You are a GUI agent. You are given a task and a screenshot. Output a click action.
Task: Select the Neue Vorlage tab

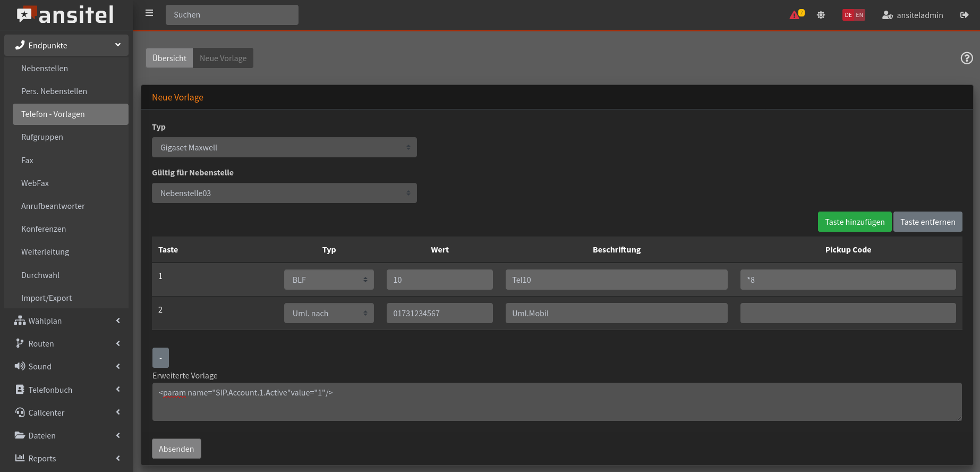tap(223, 58)
